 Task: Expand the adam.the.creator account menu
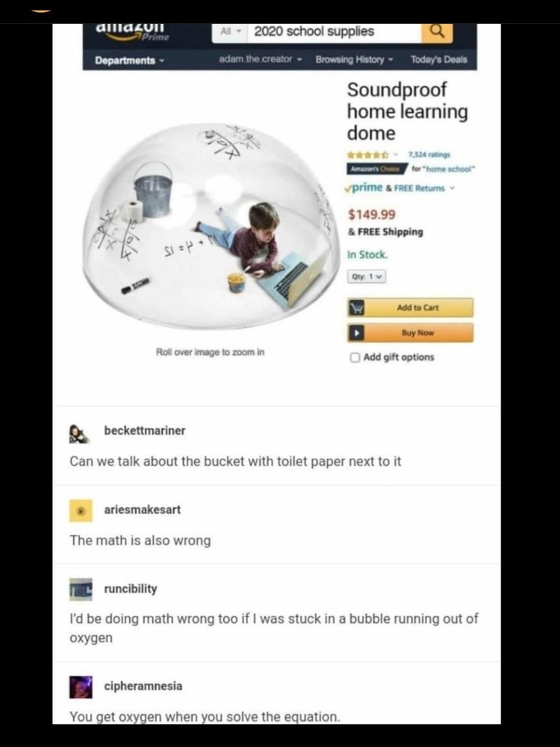[x=261, y=59]
